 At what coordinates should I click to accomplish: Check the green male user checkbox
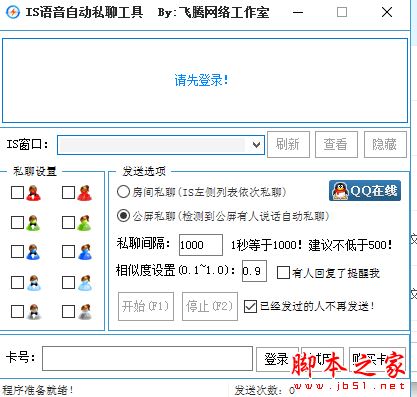[17, 223]
